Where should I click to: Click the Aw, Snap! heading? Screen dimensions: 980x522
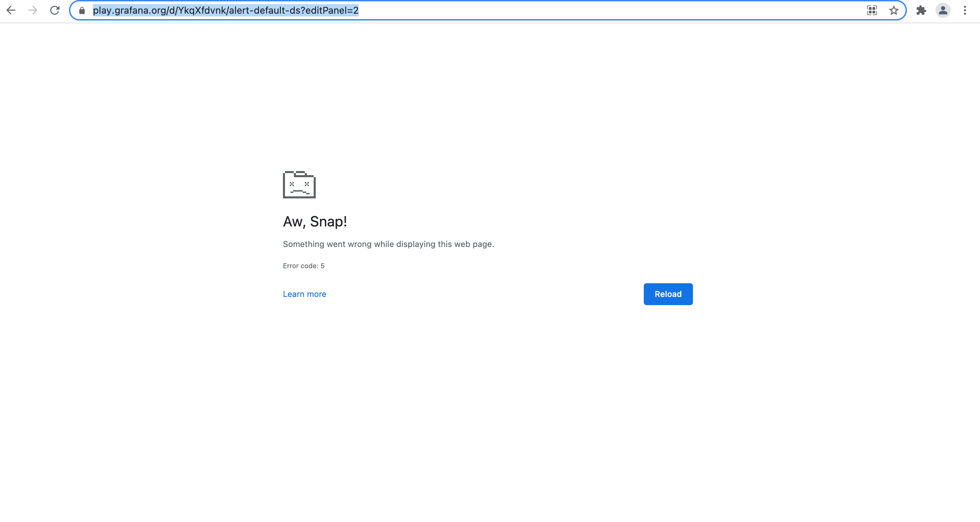click(315, 222)
